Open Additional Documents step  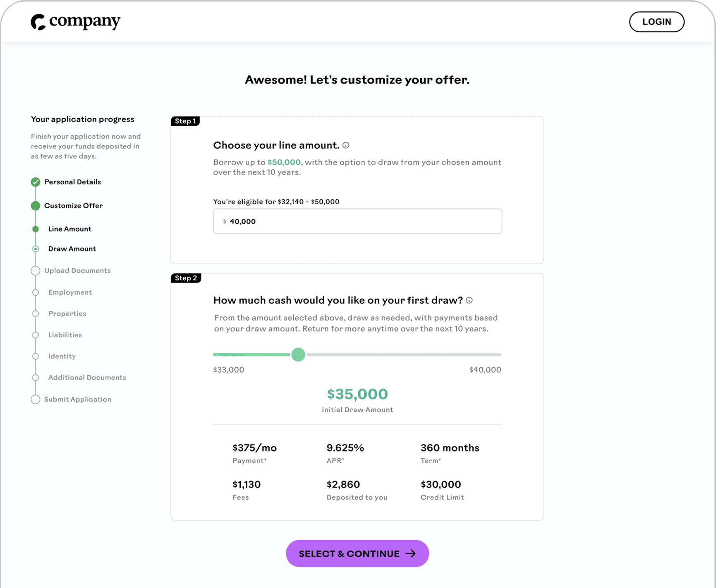87,378
